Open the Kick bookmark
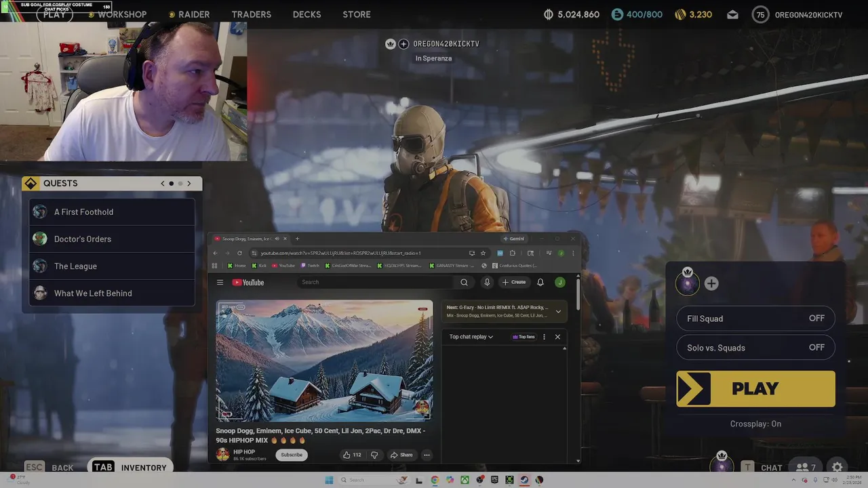Viewport: 868px width, 488px height. tap(259, 266)
